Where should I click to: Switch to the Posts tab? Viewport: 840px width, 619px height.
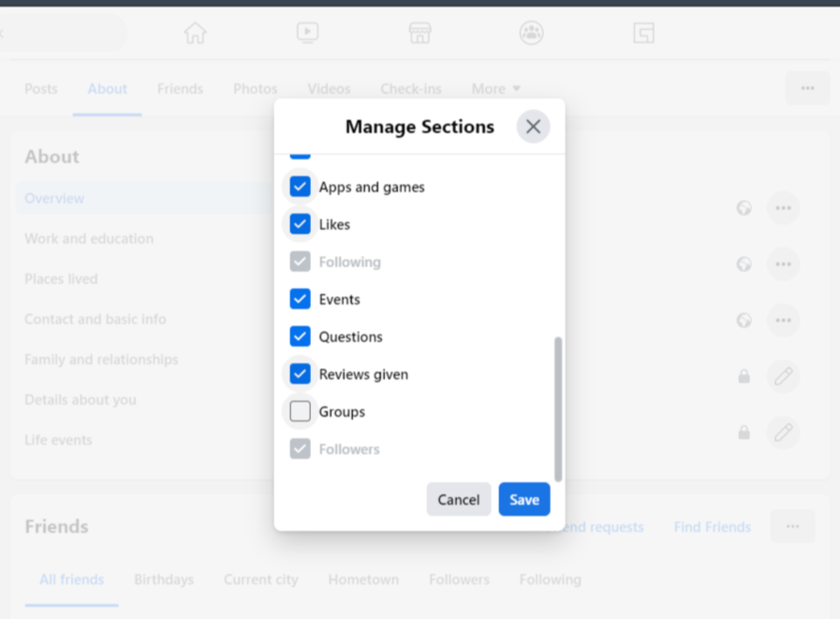[40, 89]
